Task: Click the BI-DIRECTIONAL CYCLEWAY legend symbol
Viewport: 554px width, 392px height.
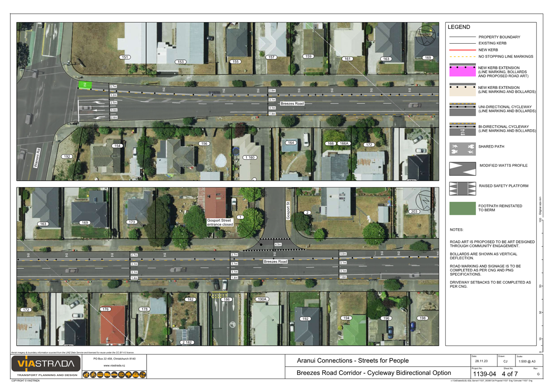Action: pos(462,128)
